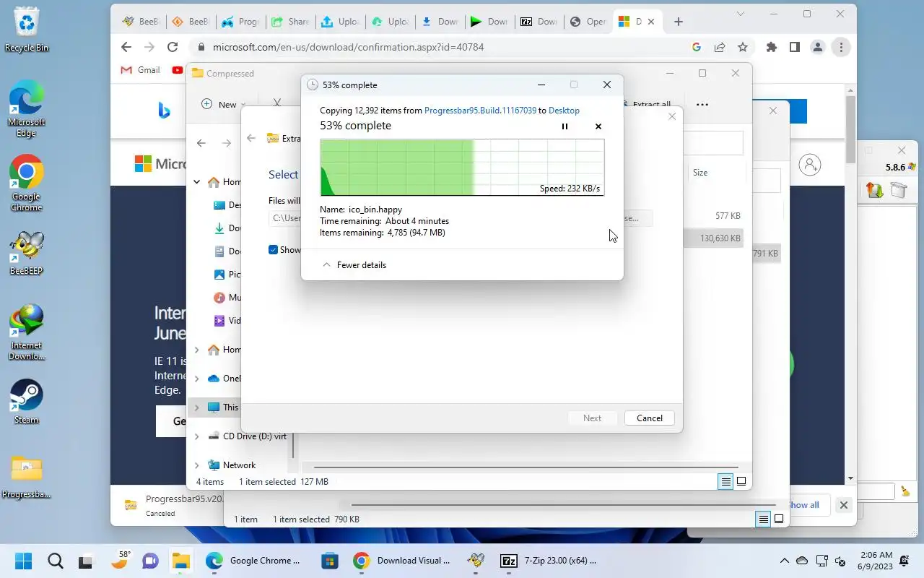Expand the Network tree node
This screenshot has width=924, height=578.
[x=196, y=465]
